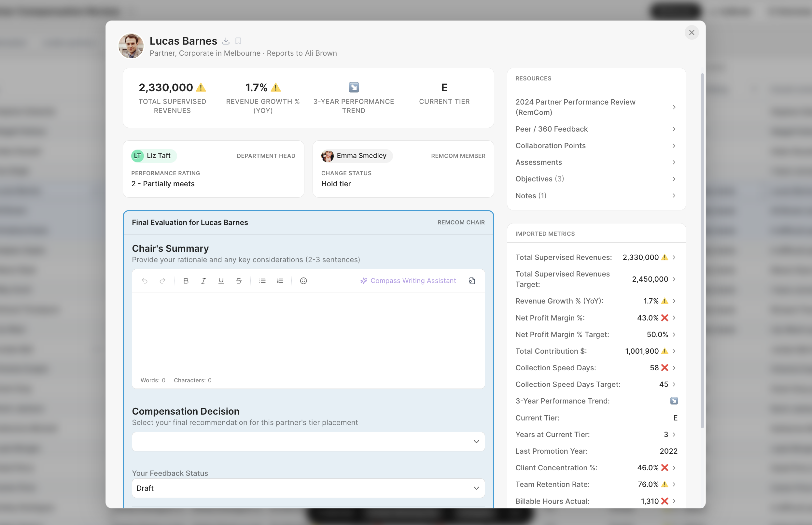Insert a numbered list in the summary
The width and height of the screenshot is (812, 525).
click(280, 280)
